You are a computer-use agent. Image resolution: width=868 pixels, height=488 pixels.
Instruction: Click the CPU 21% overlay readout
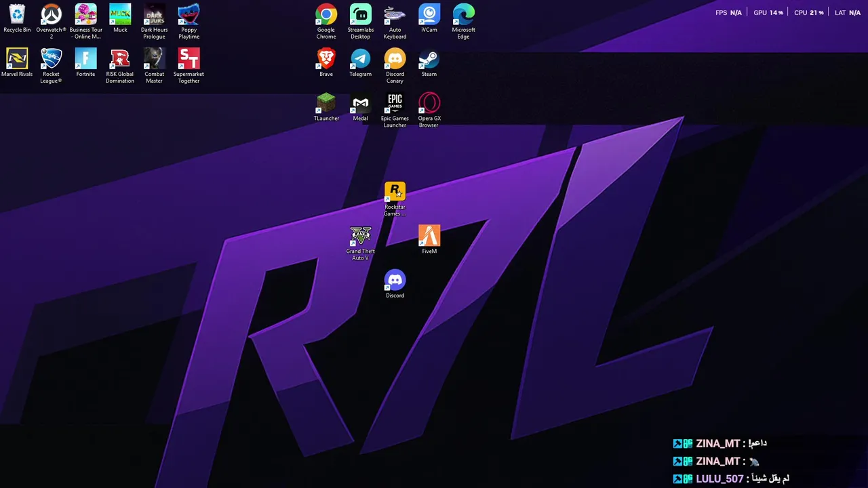pyautogui.click(x=809, y=13)
